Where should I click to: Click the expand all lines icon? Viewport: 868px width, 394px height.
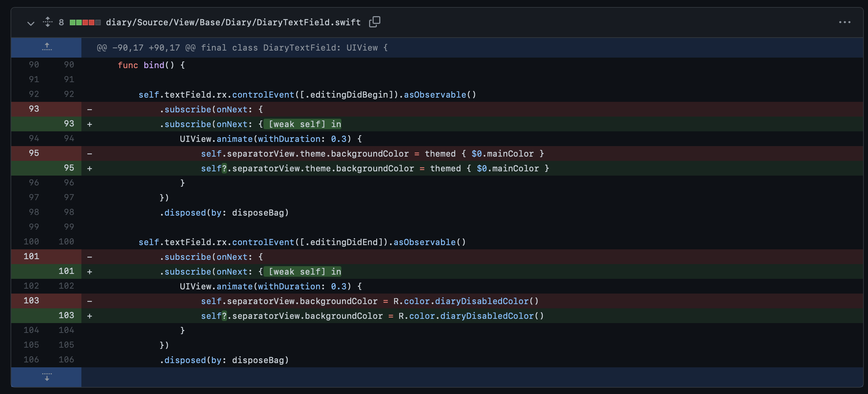(48, 22)
